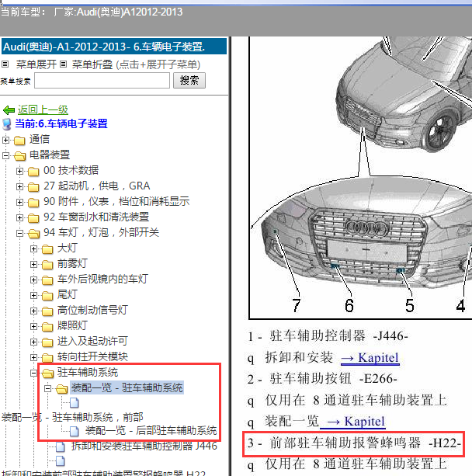Click text 前部驻车辅助报警蜂鸣器 -H22-

pos(365,443)
